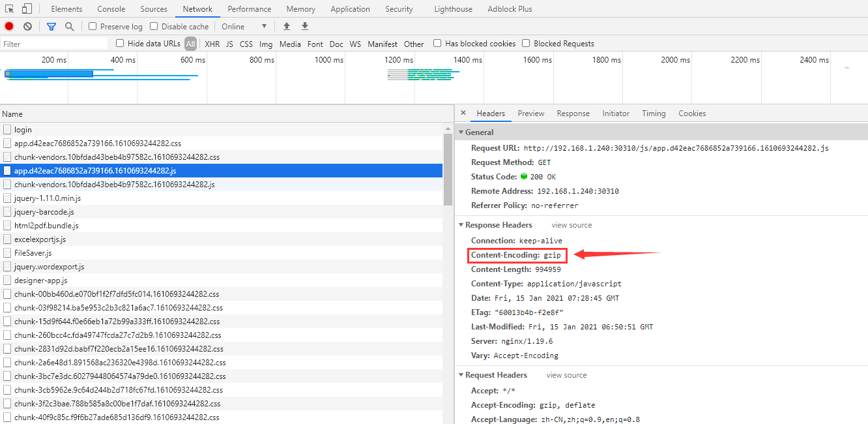Image resolution: width=868 pixels, height=424 pixels.
Task: Click the export HAR download arrow icon
Action: tap(304, 26)
